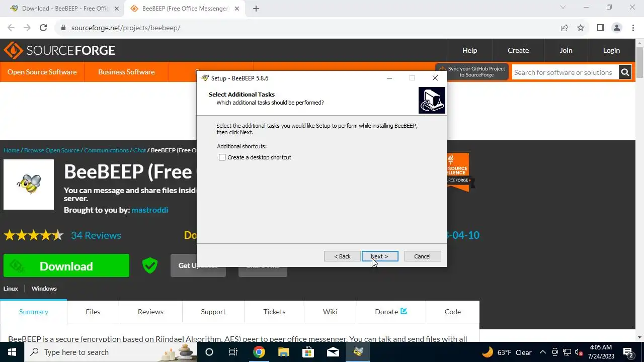Bookmark this page with star icon

pyautogui.click(x=581, y=28)
